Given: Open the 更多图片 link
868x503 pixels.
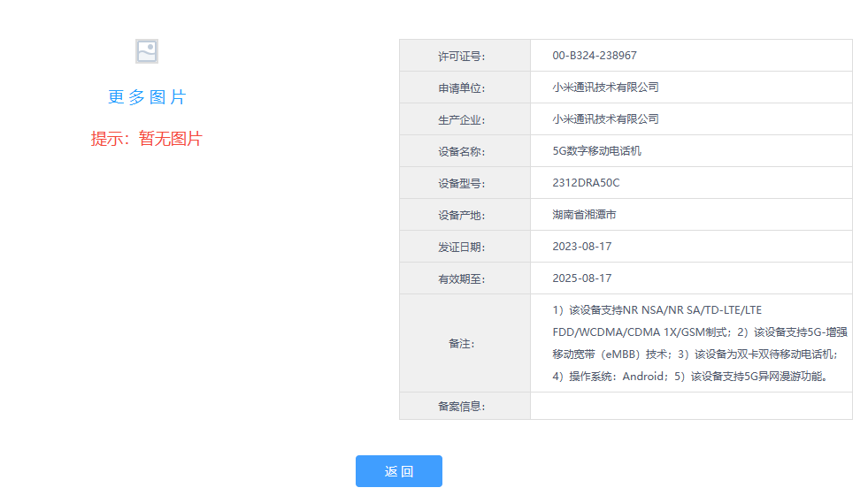Looking at the screenshot, I should coord(147,97).
